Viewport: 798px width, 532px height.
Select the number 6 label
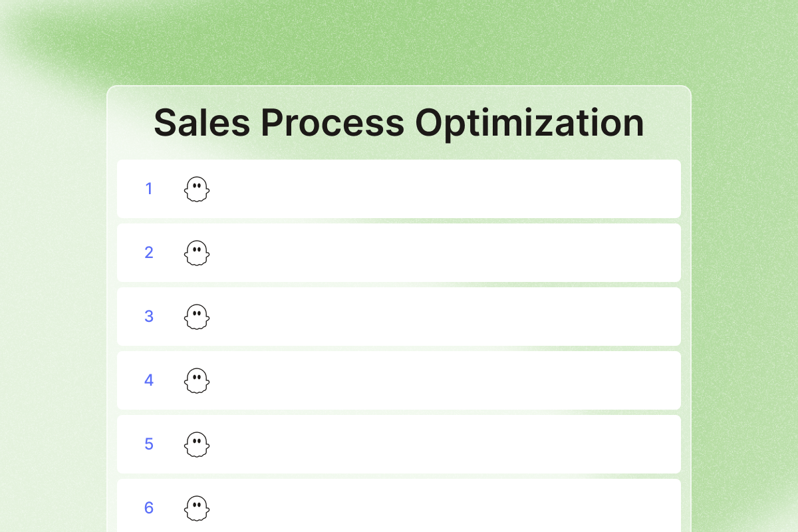click(x=149, y=508)
